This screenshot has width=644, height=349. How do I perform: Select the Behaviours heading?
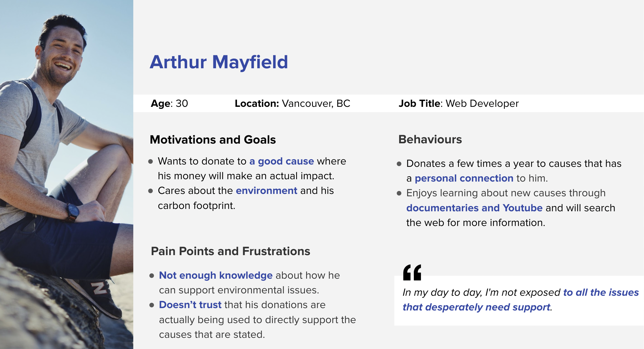(x=430, y=139)
